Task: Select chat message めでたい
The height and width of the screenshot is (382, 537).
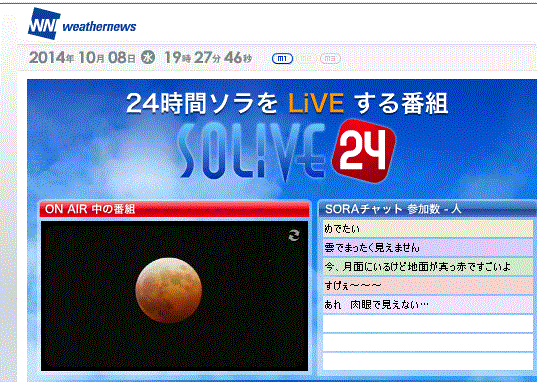Action: pos(428,229)
